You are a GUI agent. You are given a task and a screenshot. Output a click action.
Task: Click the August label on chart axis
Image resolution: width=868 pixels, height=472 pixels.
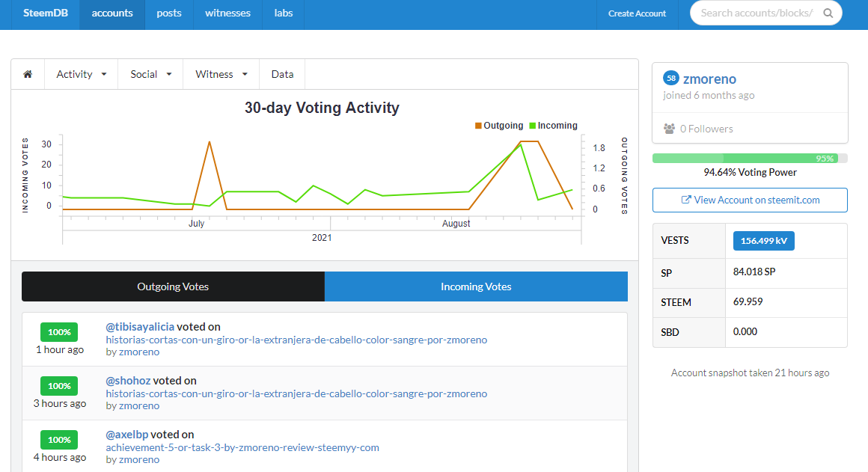coord(456,224)
